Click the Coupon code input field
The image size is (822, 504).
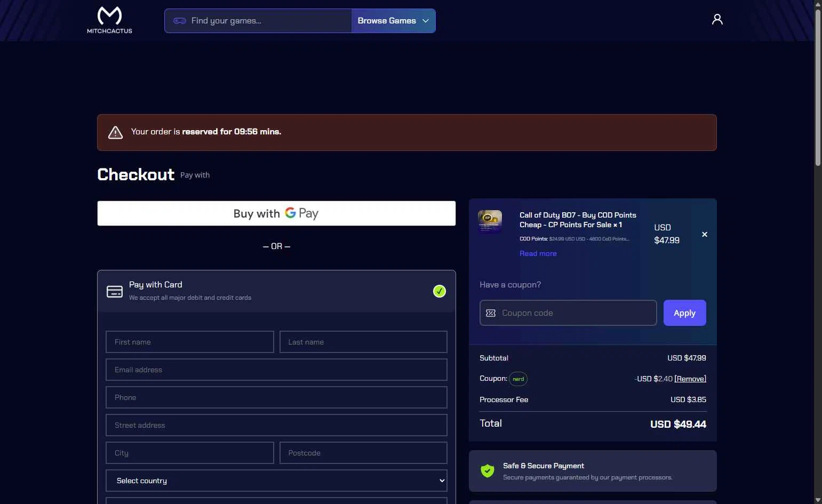click(x=568, y=313)
